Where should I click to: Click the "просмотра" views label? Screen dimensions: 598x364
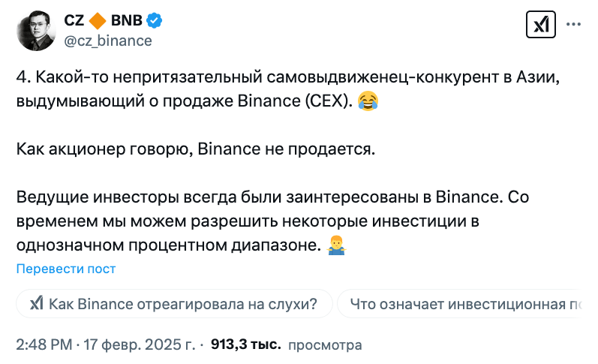coord(325,344)
